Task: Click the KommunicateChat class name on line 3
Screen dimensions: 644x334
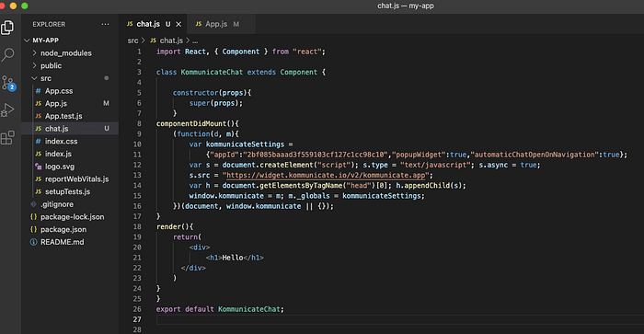Action: coord(212,73)
